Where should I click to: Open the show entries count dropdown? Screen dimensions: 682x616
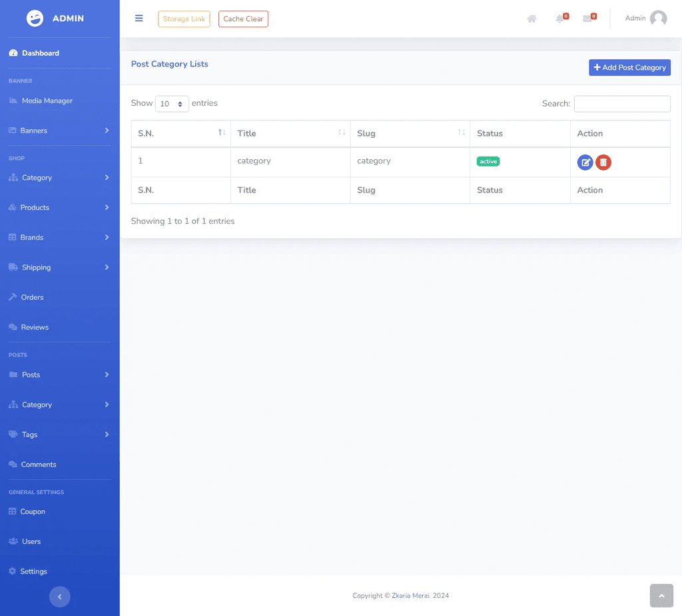click(x=172, y=103)
